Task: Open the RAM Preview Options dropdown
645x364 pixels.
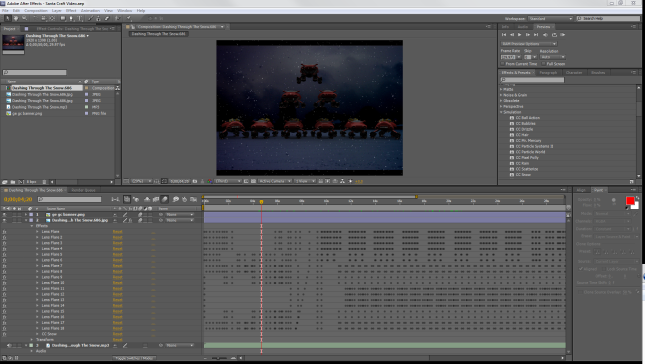Action: (528, 44)
